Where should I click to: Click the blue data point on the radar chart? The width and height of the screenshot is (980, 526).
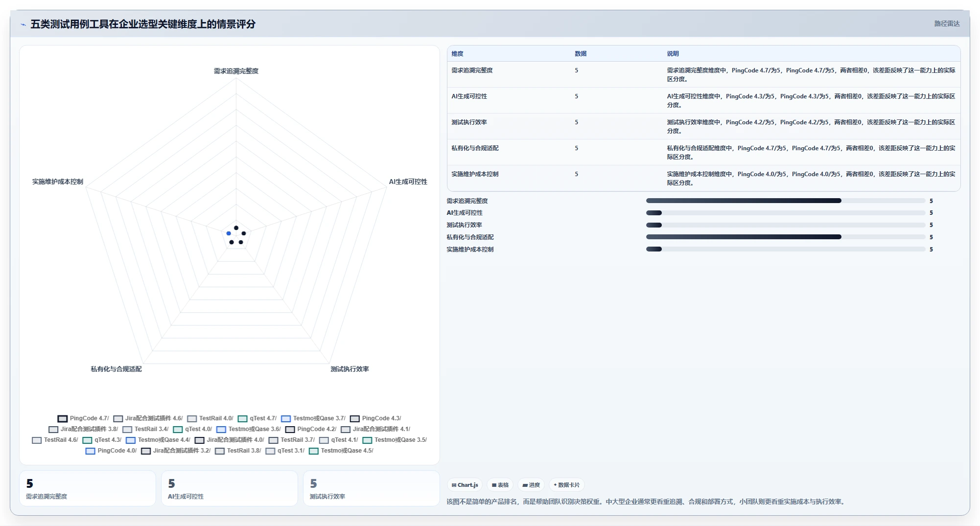tap(229, 233)
